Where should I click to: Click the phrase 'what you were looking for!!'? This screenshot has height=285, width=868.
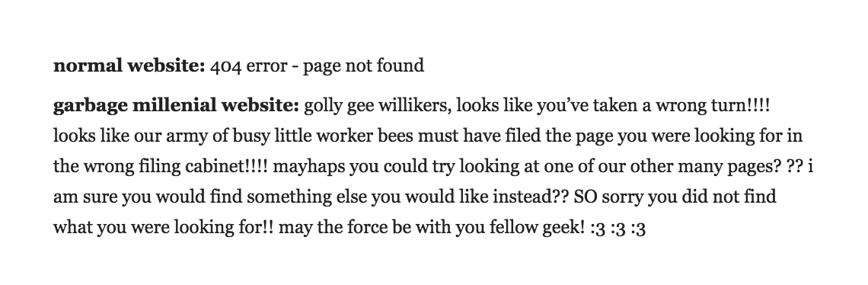(x=163, y=227)
